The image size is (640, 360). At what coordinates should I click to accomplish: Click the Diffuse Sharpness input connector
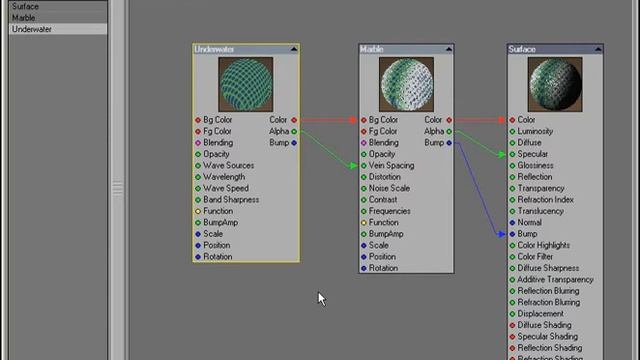(x=512, y=269)
